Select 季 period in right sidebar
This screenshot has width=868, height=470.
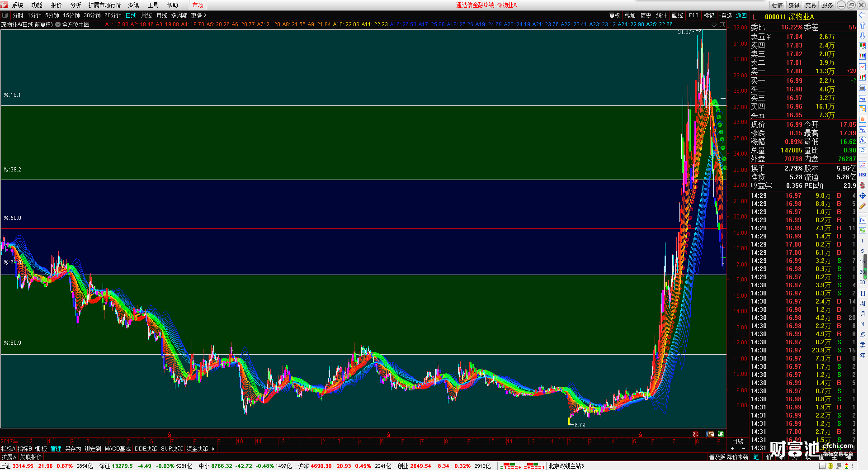pos(862,345)
